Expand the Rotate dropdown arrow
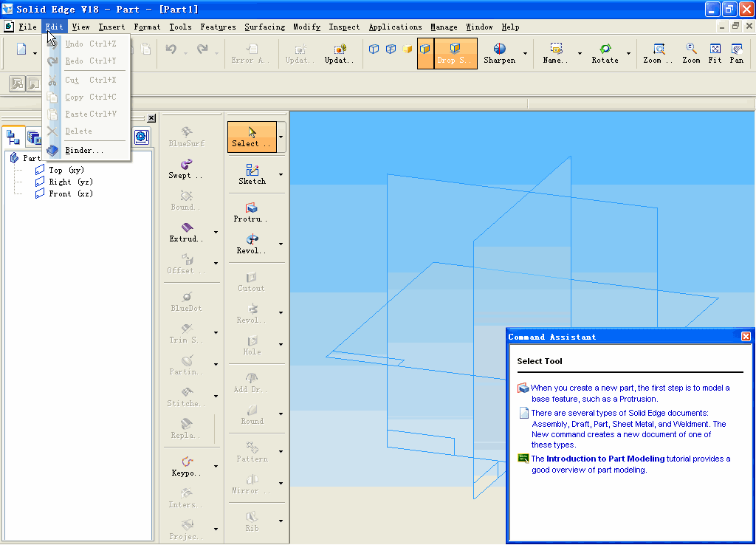Viewport: 756px width, 545px height. tap(628, 53)
